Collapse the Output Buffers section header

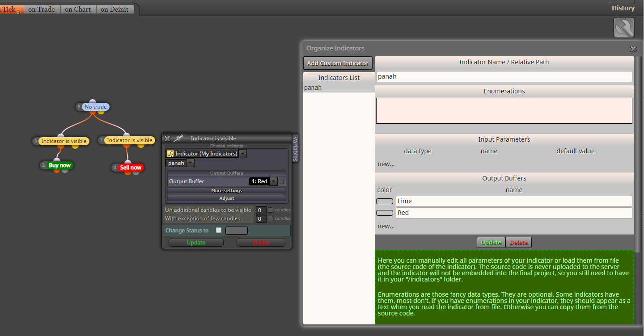click(227, 173)
